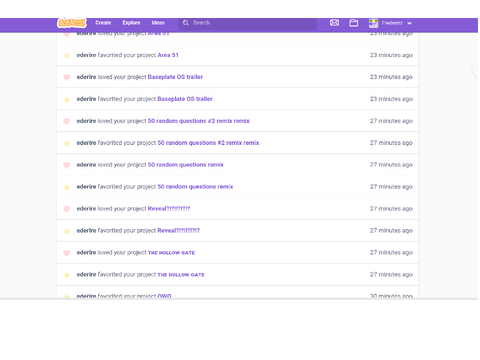This screenshot has width=480, height=360.
Task: Click the search magnifier icon
Action: pyautogui.click(x=186, y=23)
